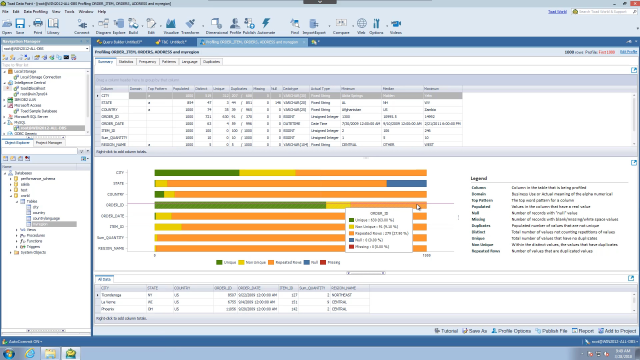
Task: Open the Tools menu
Action: tap(69, 11)
